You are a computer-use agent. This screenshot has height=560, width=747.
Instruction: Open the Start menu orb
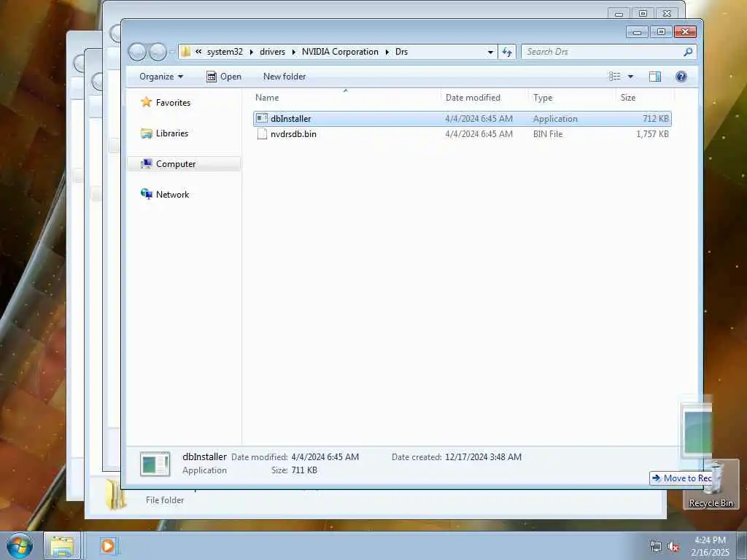pyautogui.click(x=20, y=545)
